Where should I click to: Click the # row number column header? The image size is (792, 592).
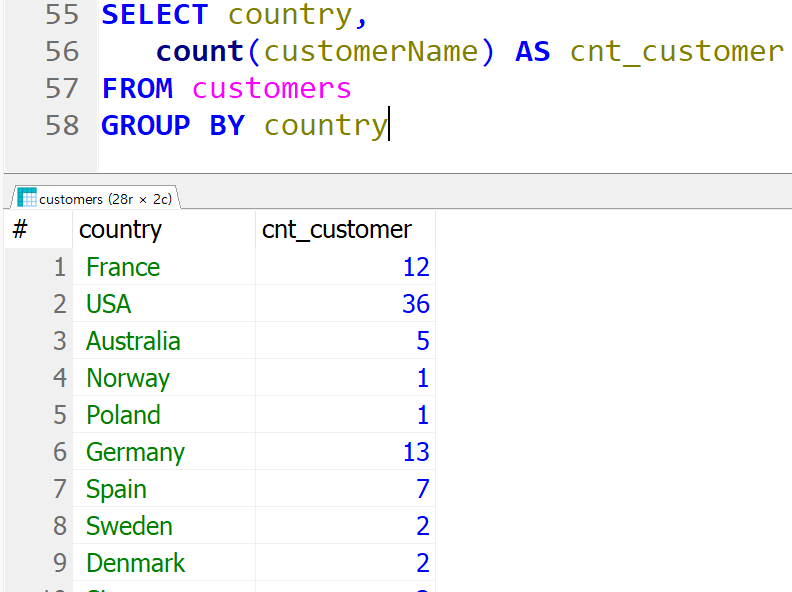pyautogui.click(x=38, y=230)
